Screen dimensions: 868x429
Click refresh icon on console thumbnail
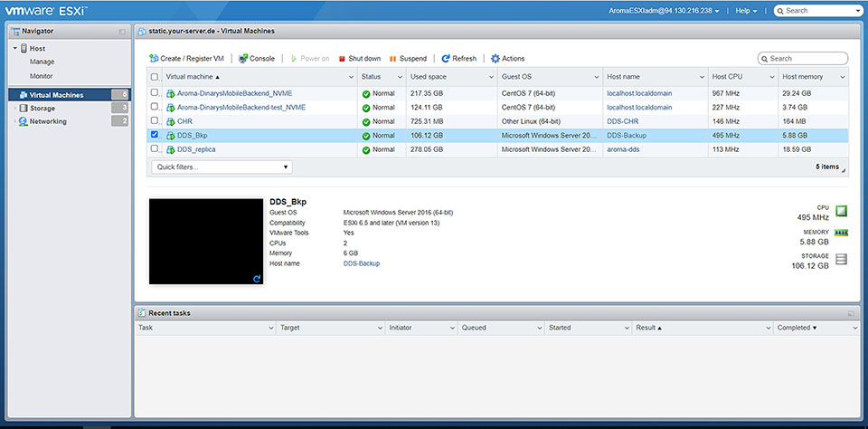(257, 279)
